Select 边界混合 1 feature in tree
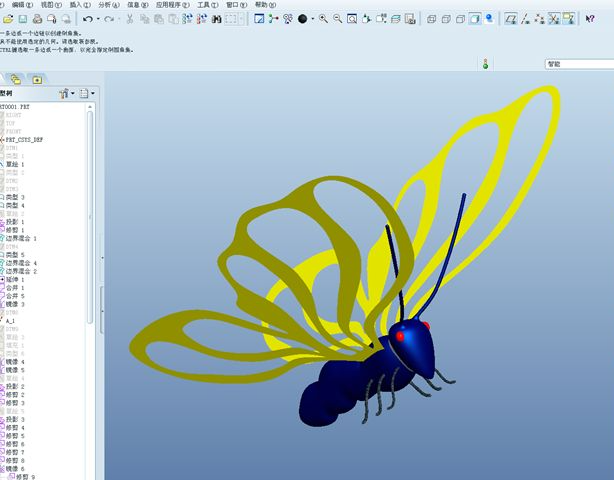The width and height of the screenshot is (614, 480). point(20,239)
